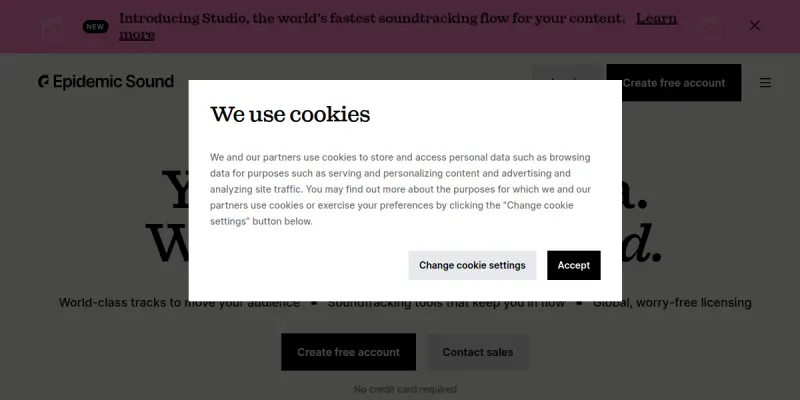The width and height of the screenshot is (800, 400).
Task: Click the hero Create free account button
Action: (348, 352)
